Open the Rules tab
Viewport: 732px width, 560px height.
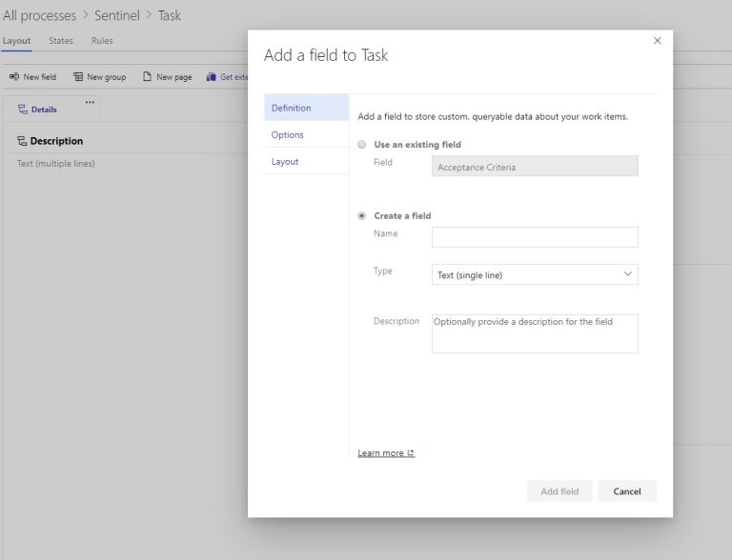(x=102, y=41)
